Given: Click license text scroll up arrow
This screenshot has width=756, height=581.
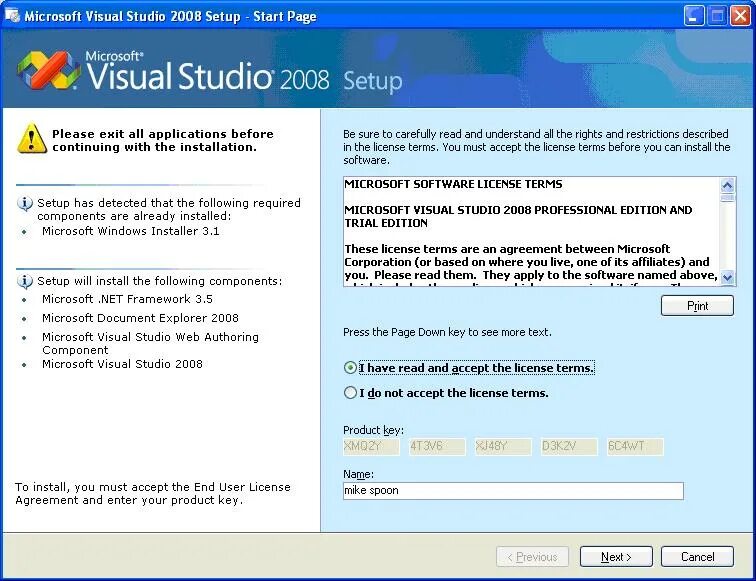Looking at the screenshot, I should [728, 185].
